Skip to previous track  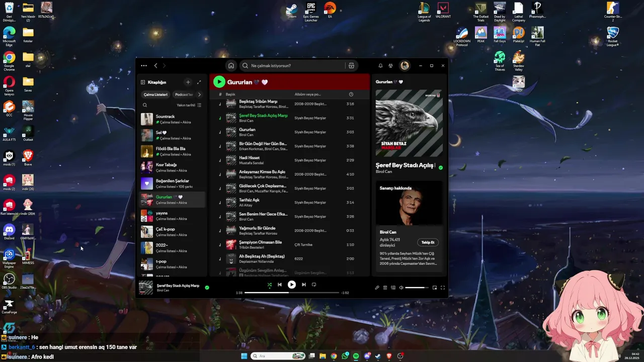pos(280,285)
